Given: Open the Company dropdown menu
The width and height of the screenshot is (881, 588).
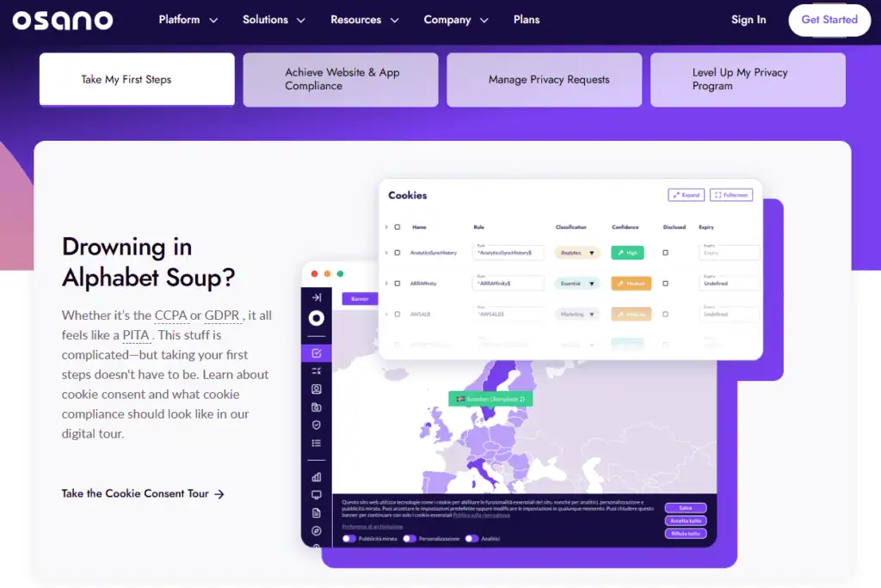Looking at the screenshot, I should coord(456,20).
